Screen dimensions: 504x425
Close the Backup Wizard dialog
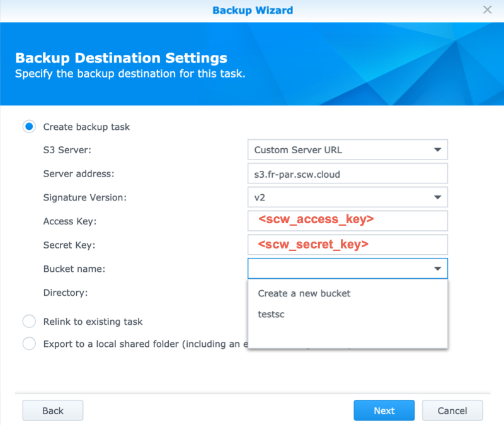click(487, 10)
